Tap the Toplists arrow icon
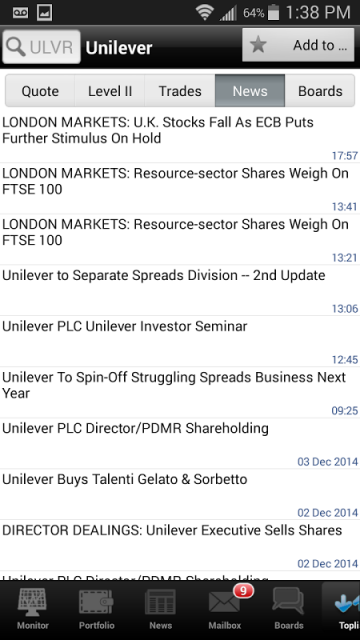The height and width of the screenshot is (640, 360). 347,603
